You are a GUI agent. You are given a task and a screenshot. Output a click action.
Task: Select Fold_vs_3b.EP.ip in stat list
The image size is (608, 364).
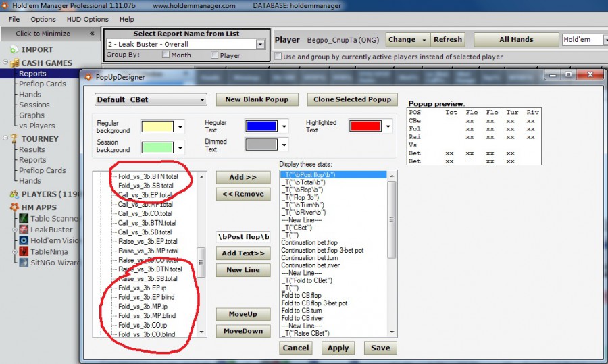coord(137,288)
